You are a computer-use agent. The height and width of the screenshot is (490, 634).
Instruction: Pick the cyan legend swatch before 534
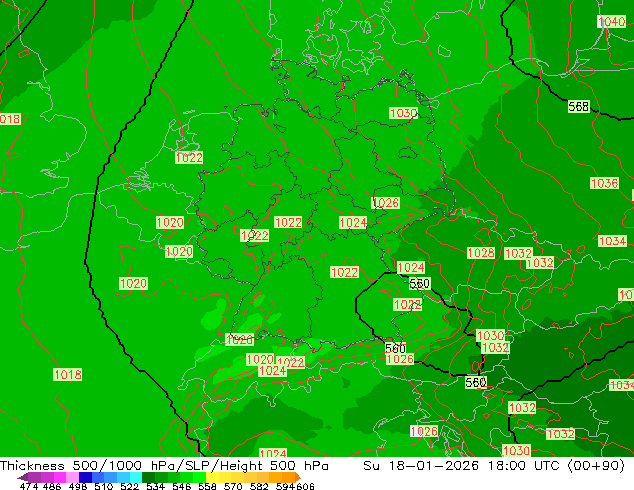click(x=136, y=477)
